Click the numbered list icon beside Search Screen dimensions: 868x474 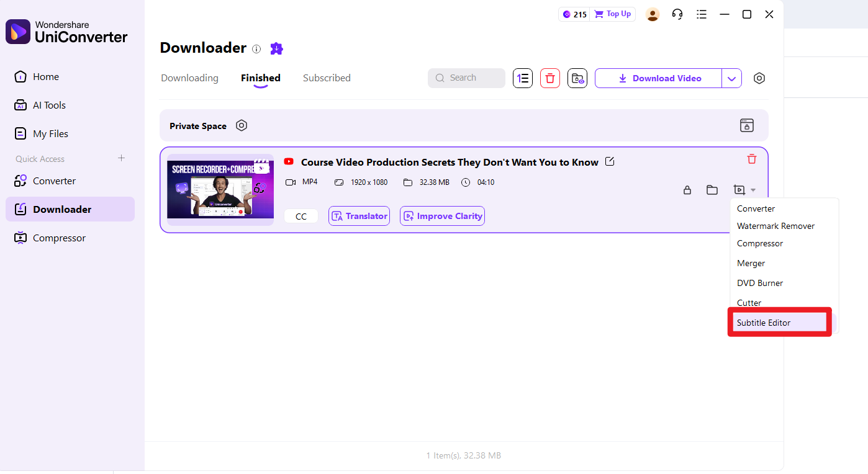[x=523, y=78]
